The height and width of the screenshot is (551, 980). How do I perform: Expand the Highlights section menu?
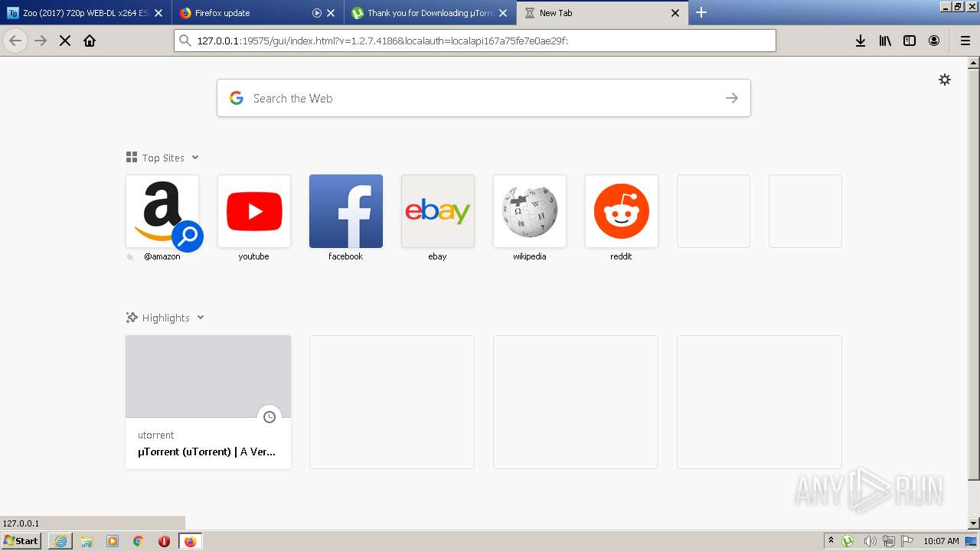(201, 318)
